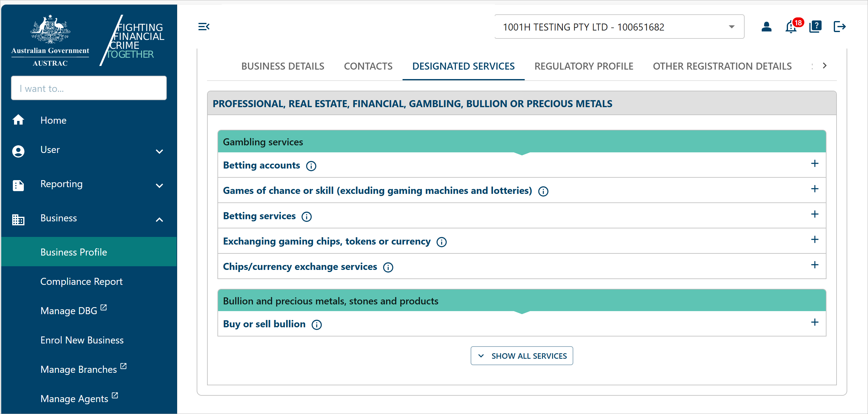Viewport: 868px width, 414px height.
Task: Click the user profile icon near the dropdown
Action: [x=766, y=27]
